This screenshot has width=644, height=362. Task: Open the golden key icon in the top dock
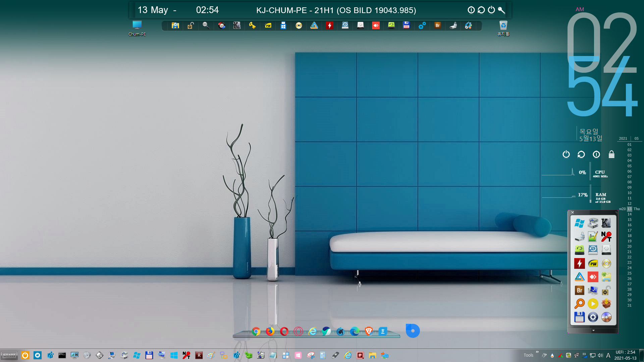[x=252, y=25]
